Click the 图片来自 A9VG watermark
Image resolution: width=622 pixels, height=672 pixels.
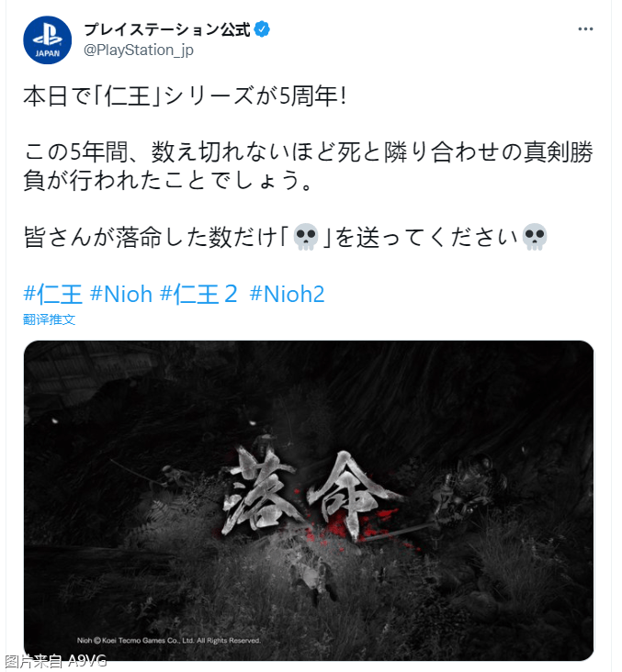55,661
